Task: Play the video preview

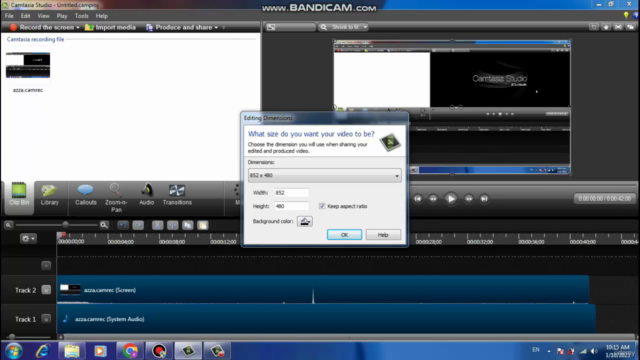Action: coord(451,199)
